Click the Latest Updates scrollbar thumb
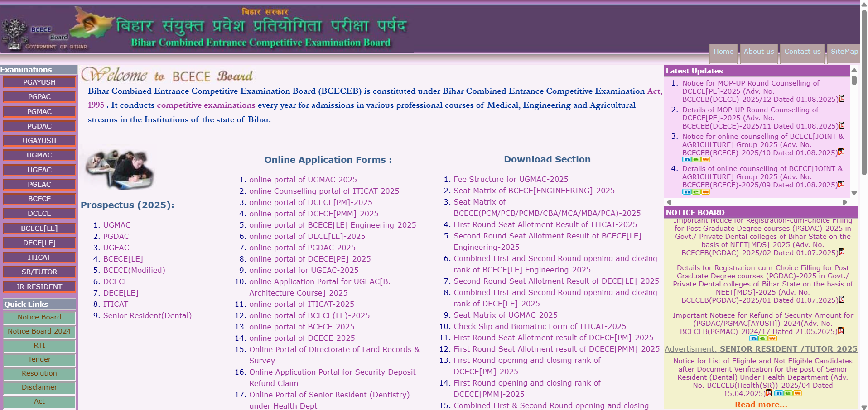 pos(854,80)
